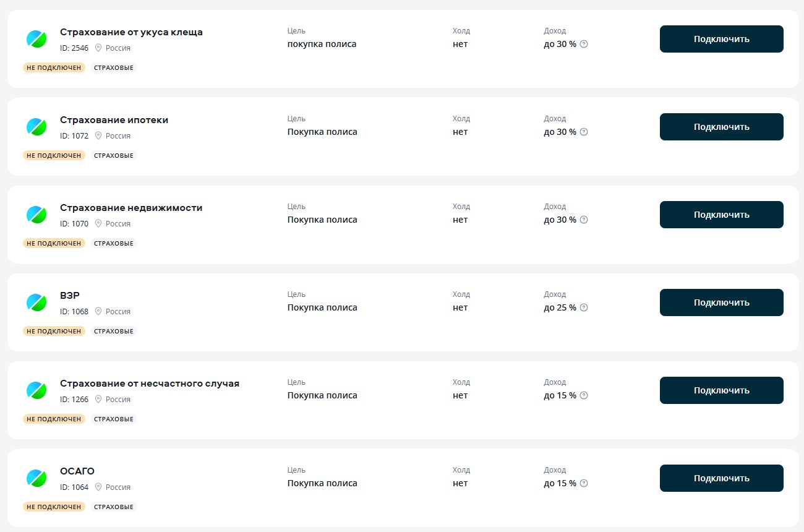This screenshot has width=804, height=532.
Task: Click the question icon in the ОСАГО row
Action: pyautogui.click(x=584, y=483)
